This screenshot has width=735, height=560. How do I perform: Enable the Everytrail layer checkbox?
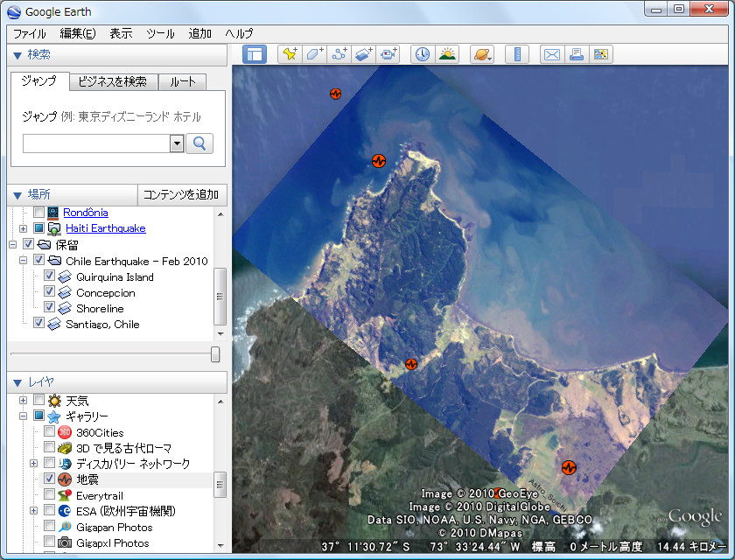click(49, 493)
